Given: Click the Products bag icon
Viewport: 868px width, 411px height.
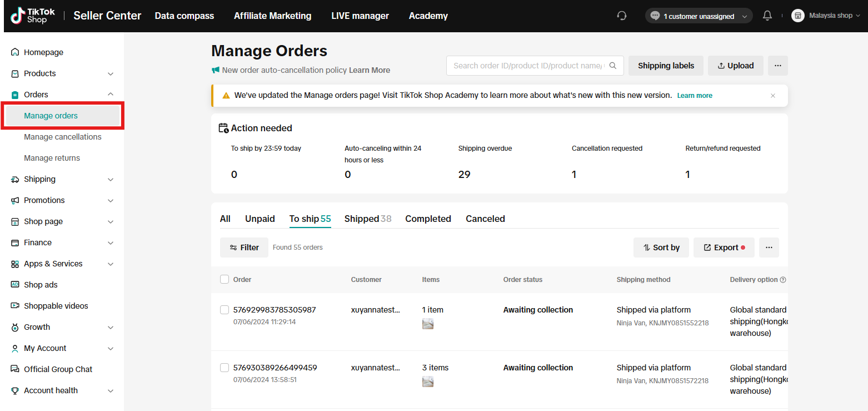Looking at the screenshot, I should pyautogui.click(x=15, y=73).
